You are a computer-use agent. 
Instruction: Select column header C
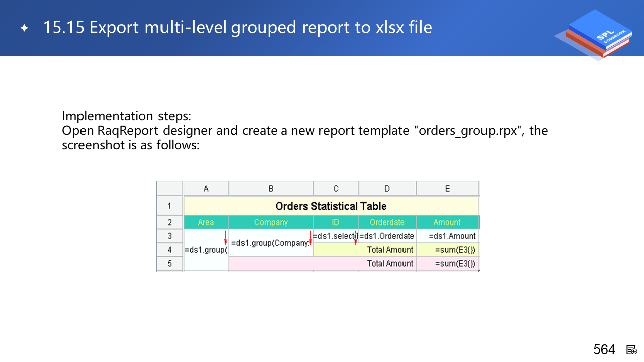336,189
